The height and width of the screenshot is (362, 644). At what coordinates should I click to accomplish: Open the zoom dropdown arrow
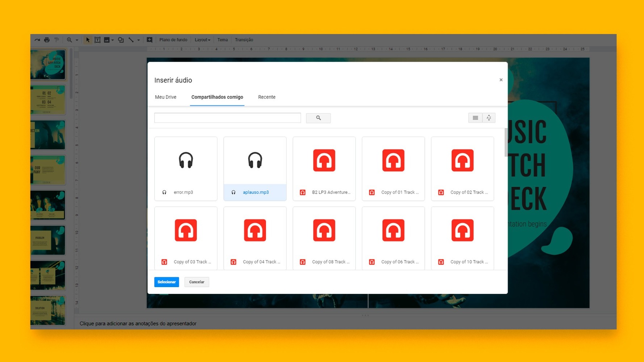coord(77,40)
